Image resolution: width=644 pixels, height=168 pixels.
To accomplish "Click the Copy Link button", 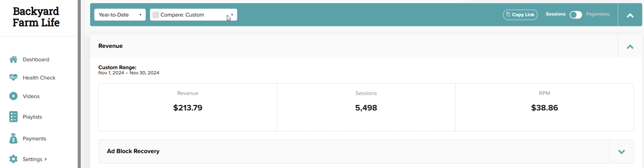I will pos(520,15).
